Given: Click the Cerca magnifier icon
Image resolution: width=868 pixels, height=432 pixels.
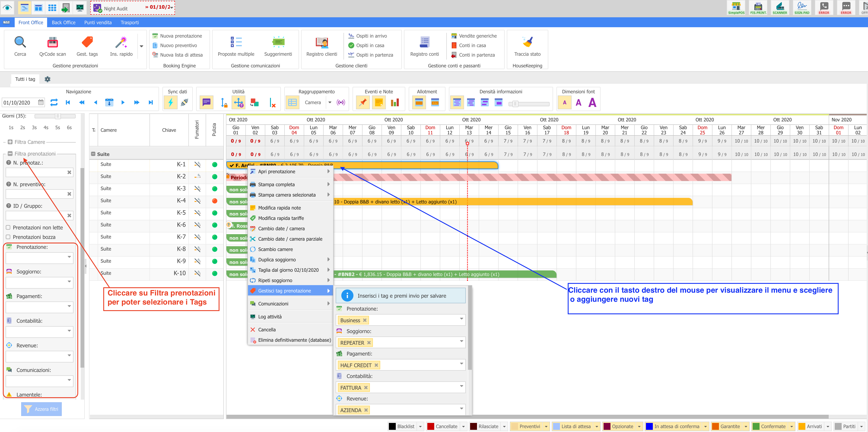Looking at the screenshot, I should [20, 42].
